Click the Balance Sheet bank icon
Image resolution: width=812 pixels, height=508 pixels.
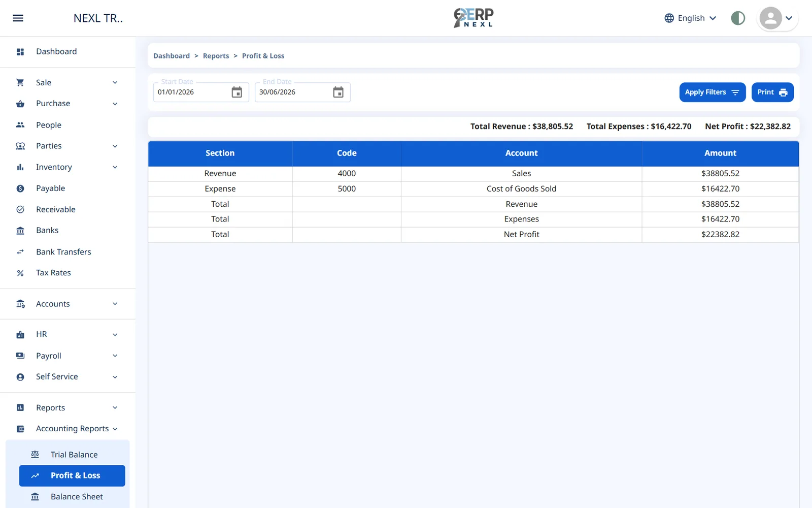tap(35, 496)
